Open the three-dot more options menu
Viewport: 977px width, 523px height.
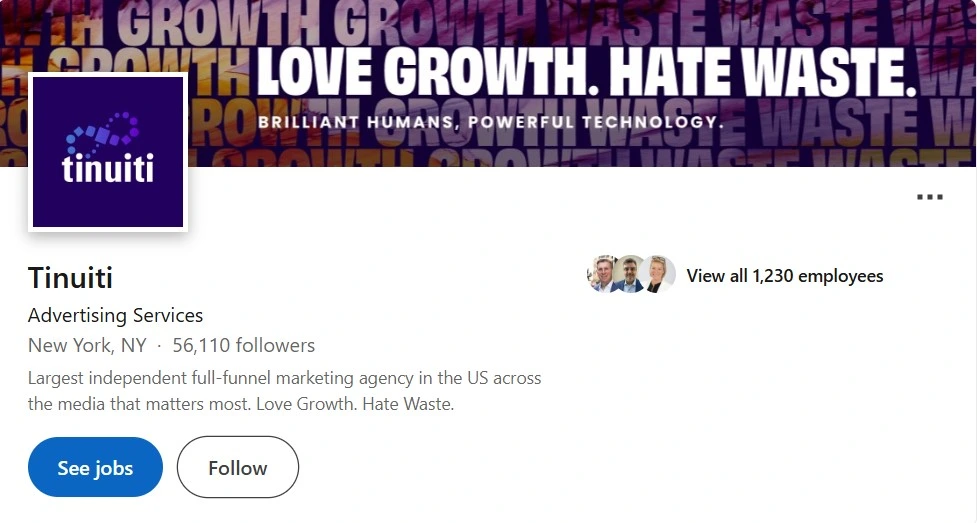[930, 197]
